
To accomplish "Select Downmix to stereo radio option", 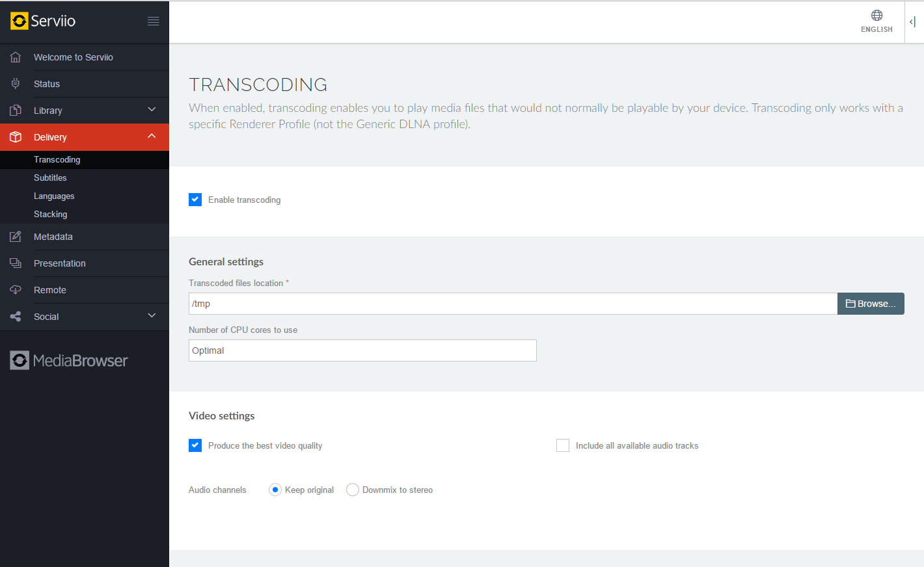I will [x=353, y=490].
